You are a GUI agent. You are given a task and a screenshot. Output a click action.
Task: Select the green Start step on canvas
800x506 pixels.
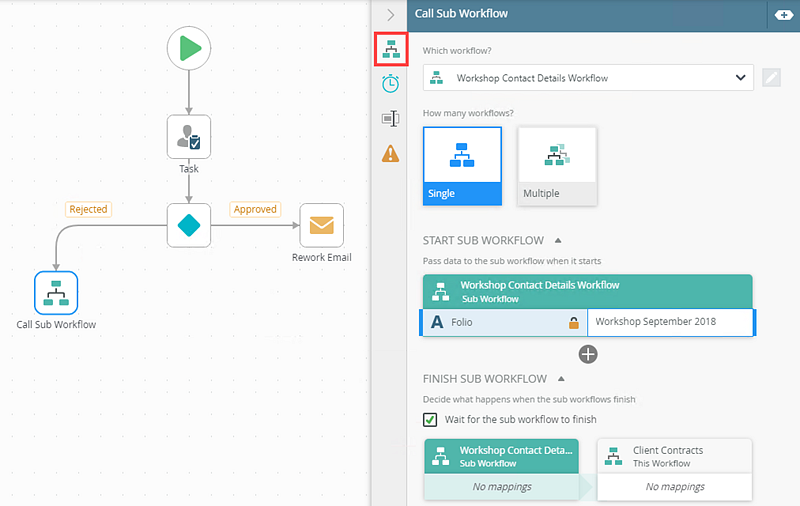[189, 48]
